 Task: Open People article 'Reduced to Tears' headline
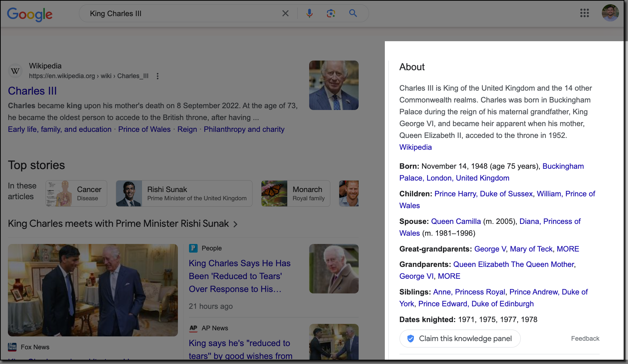(x=240, y=276)
